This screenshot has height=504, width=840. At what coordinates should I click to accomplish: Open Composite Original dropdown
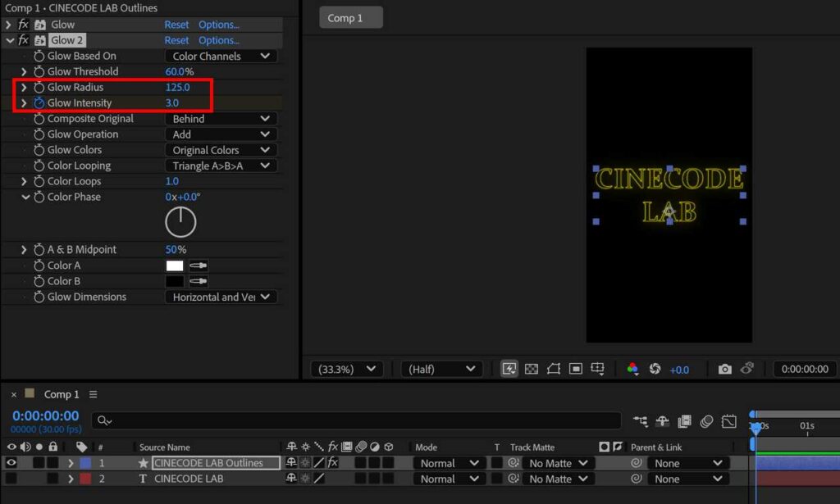tap(221, 119)
